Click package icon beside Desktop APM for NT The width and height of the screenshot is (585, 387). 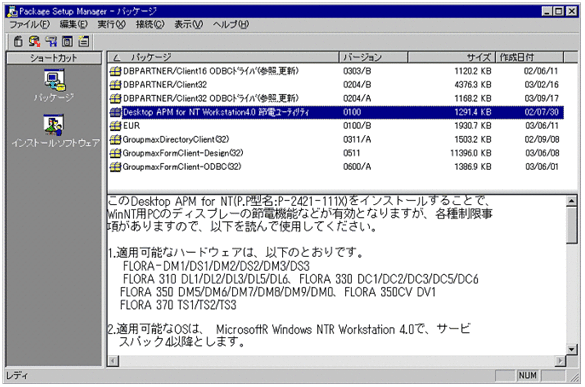click(x=115, y=112)
